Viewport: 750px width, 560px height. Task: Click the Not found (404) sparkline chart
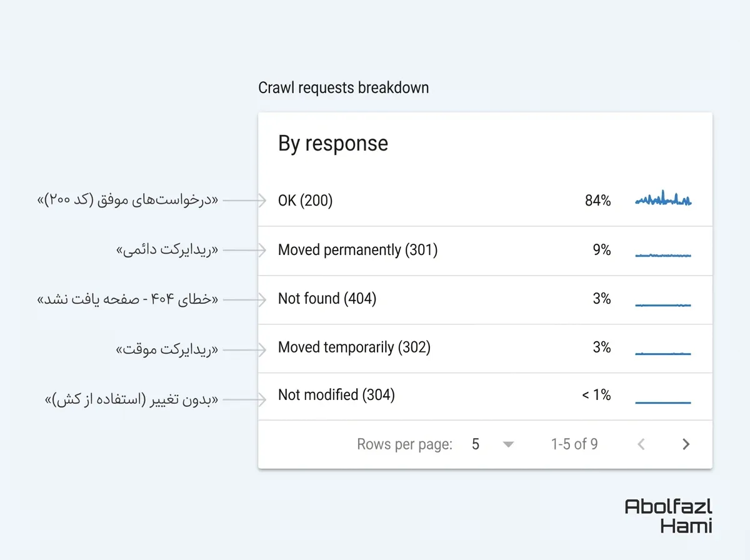point(663,304)
